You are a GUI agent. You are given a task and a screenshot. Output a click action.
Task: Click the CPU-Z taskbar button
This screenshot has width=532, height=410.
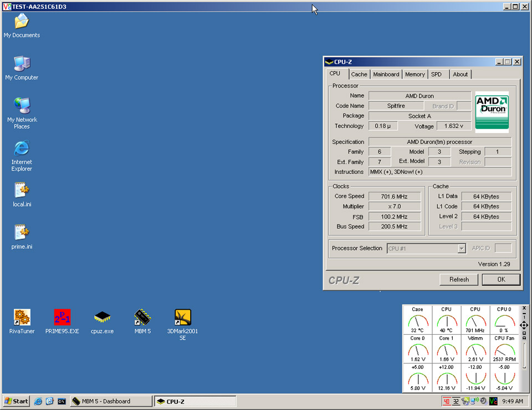click(196, 401)
